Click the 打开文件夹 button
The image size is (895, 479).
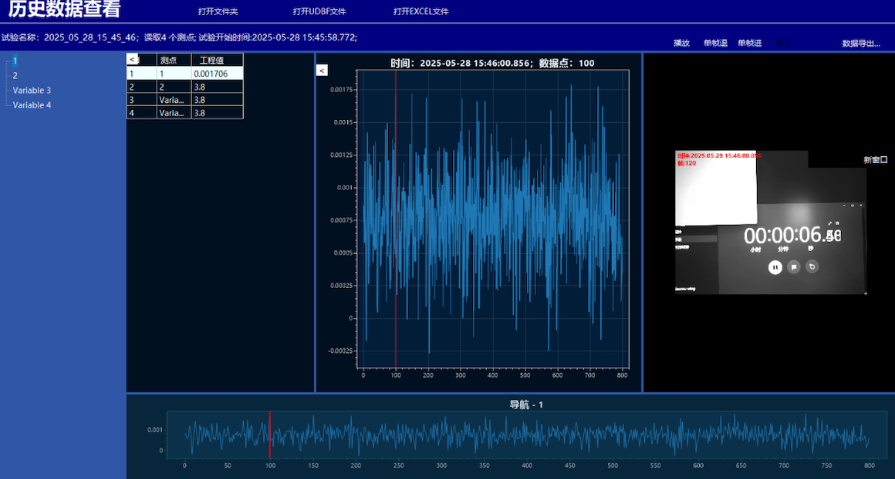(217, 11)
